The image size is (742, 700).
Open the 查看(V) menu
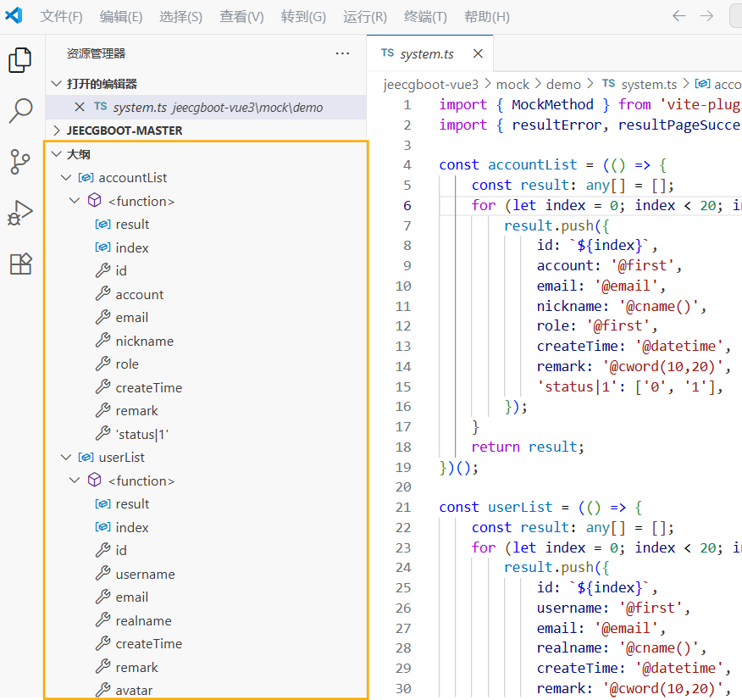point(241,17)
